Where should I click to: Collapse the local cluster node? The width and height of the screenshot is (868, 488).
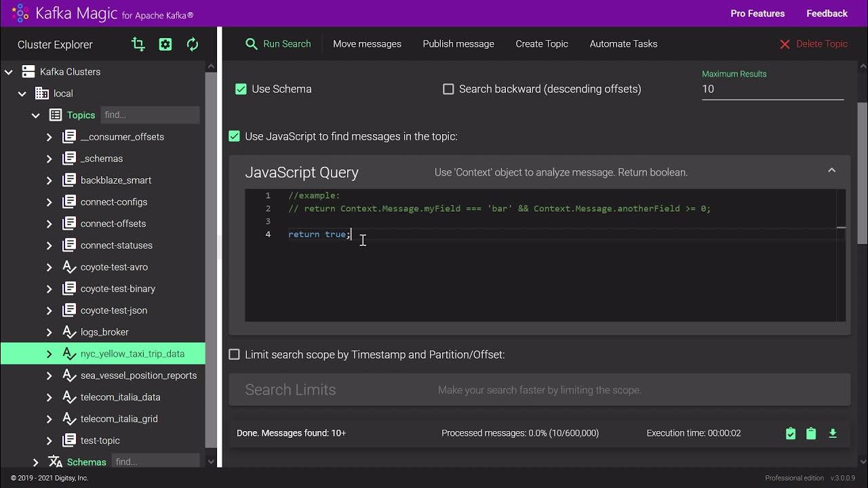[22, 94]
